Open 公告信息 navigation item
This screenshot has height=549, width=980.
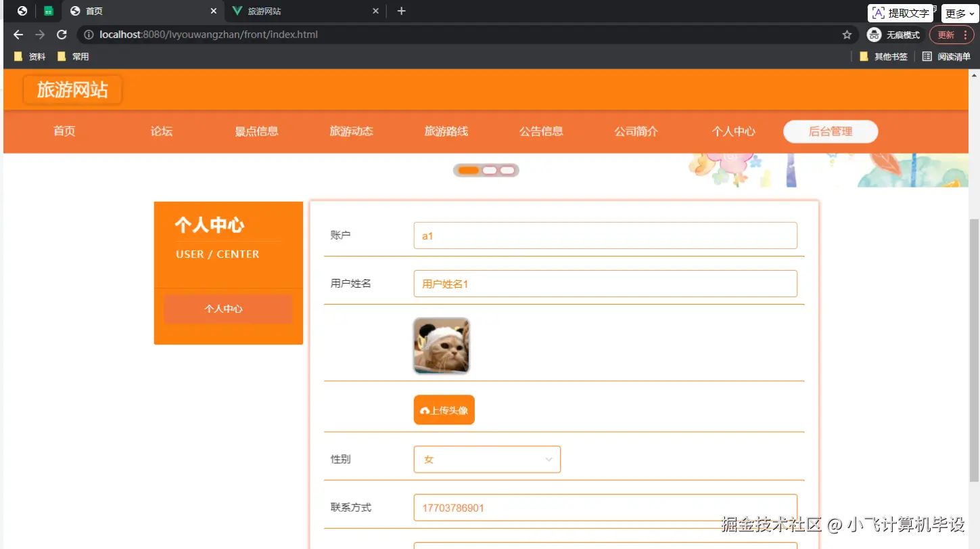541,131
